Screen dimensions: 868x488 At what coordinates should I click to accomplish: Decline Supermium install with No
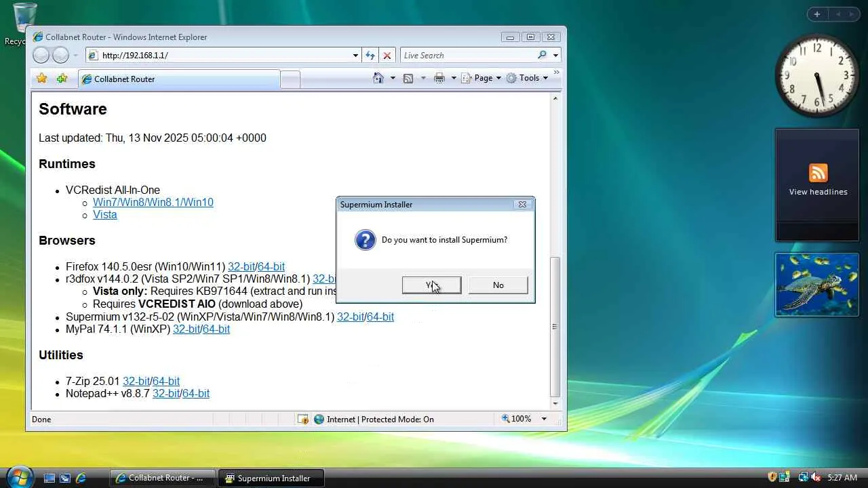coord(498,285)
